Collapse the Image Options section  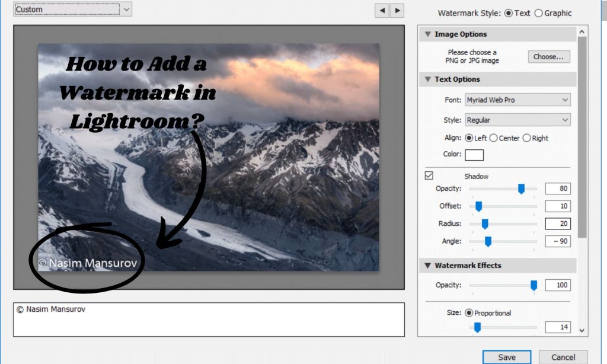click(428, 34)
